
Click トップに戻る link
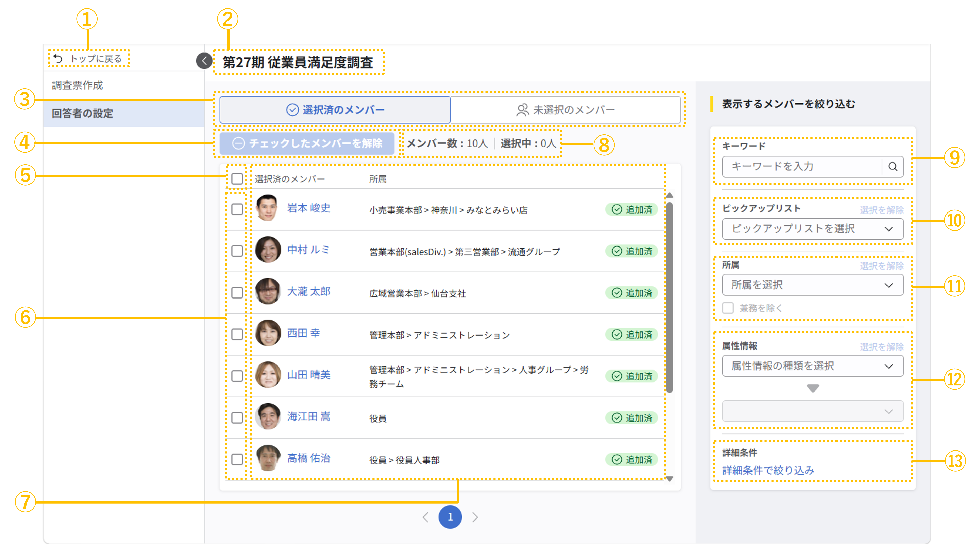click(x=88, y=59)
